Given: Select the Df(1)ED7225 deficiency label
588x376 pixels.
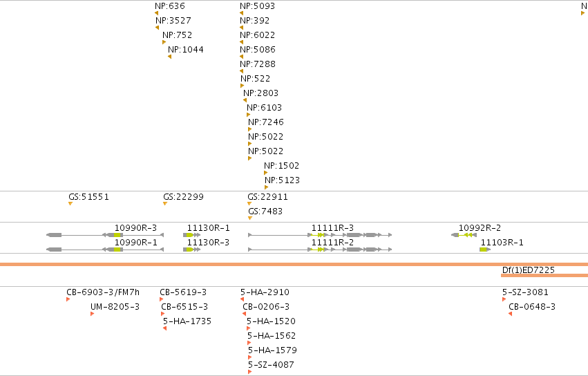Looking at the screenshot, I should point(529,270).
